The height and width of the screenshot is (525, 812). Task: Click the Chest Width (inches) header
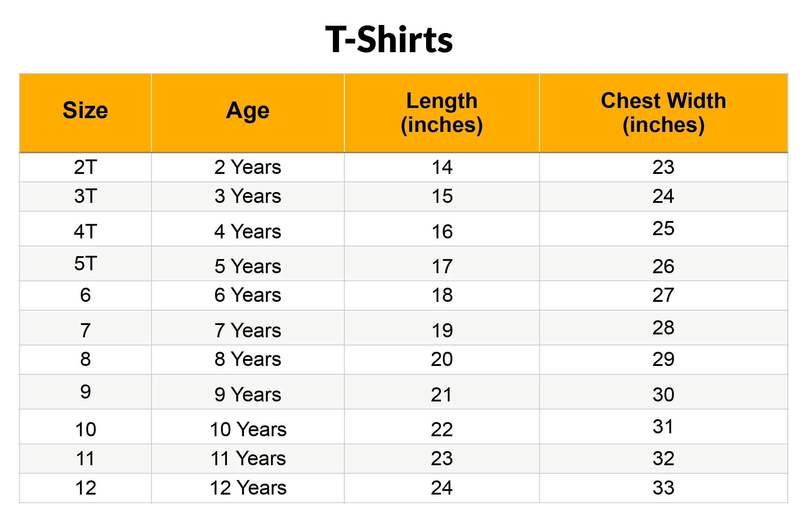pos(664,113)
